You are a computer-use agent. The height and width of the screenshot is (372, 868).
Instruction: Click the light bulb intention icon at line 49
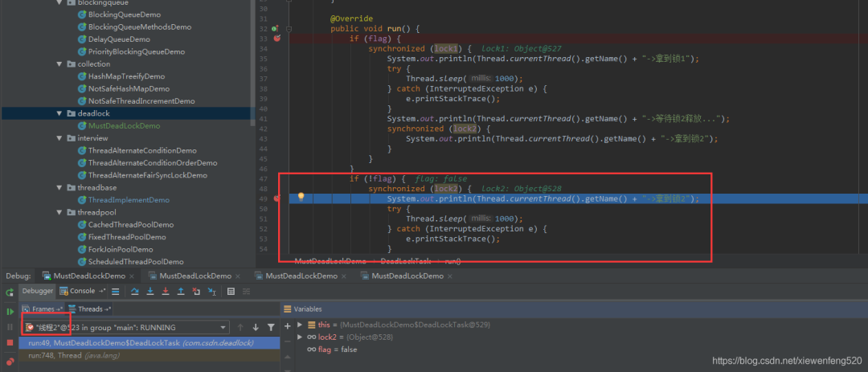tap(301, 197)
